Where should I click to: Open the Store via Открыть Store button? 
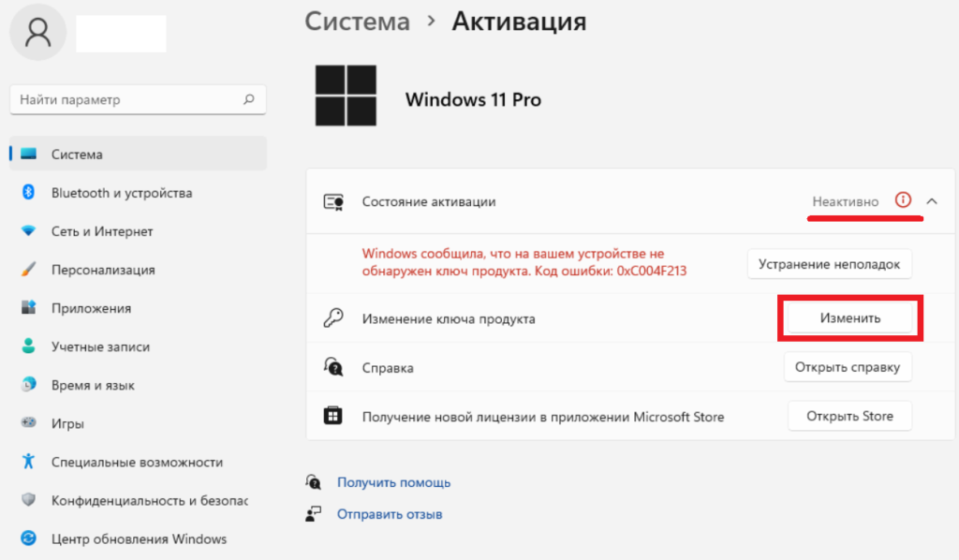point(849,416)
